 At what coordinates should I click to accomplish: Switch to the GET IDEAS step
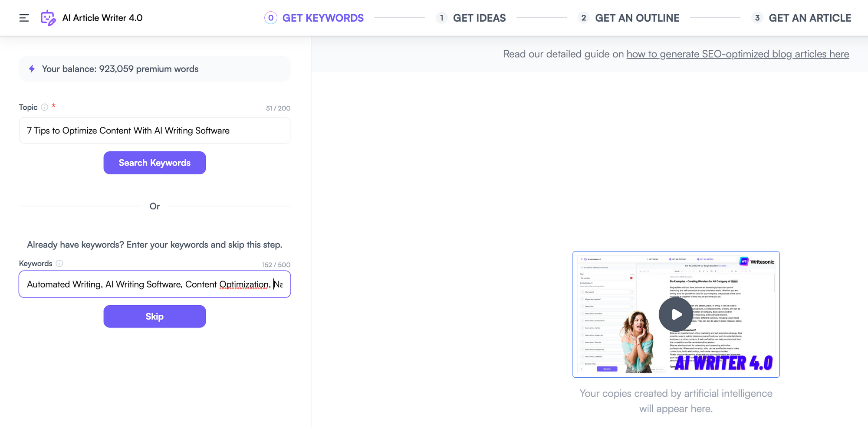(x=480, y=18)
